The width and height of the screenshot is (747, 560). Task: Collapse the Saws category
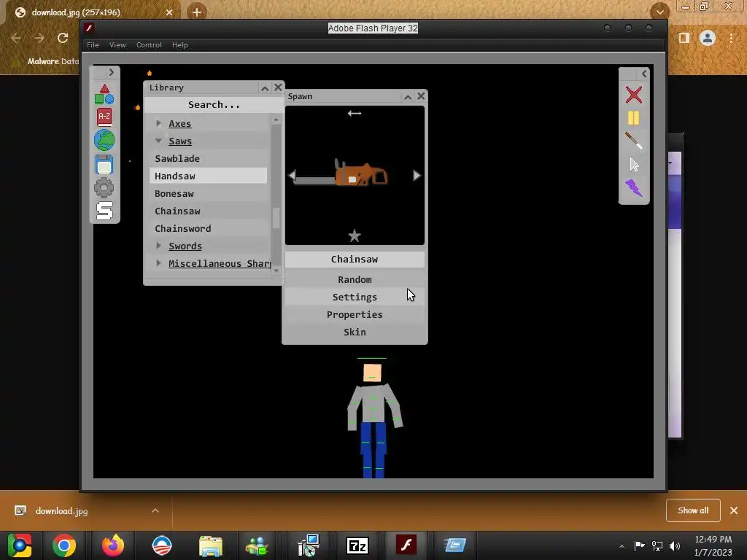pos(158,141)
